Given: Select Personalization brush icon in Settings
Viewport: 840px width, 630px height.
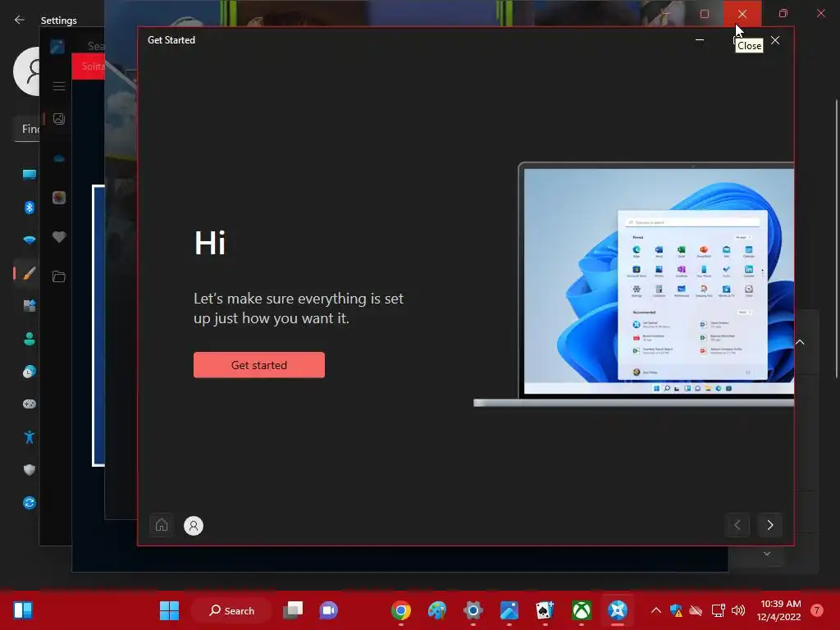Looking at the screenshot, I should click(29, 273).
